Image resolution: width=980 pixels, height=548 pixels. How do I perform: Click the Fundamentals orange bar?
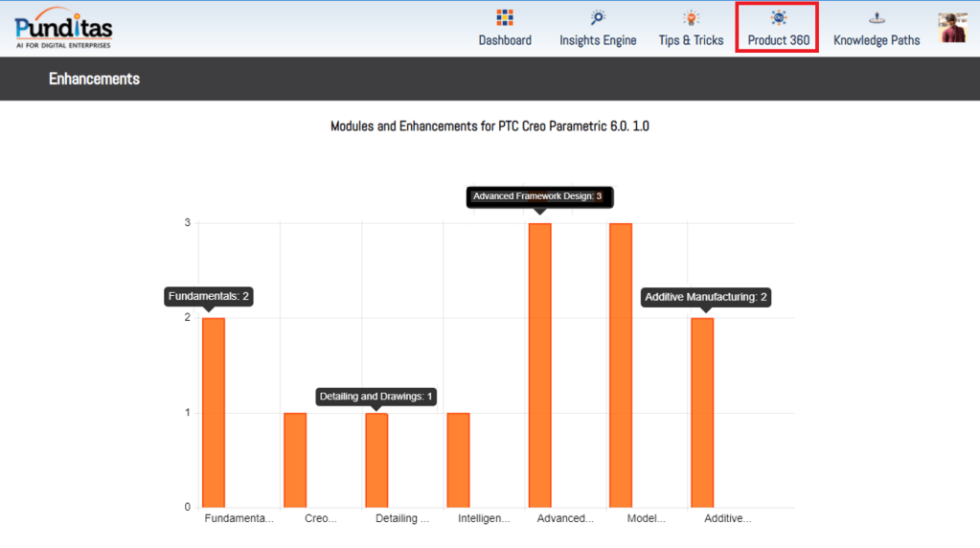coord(213,412)
